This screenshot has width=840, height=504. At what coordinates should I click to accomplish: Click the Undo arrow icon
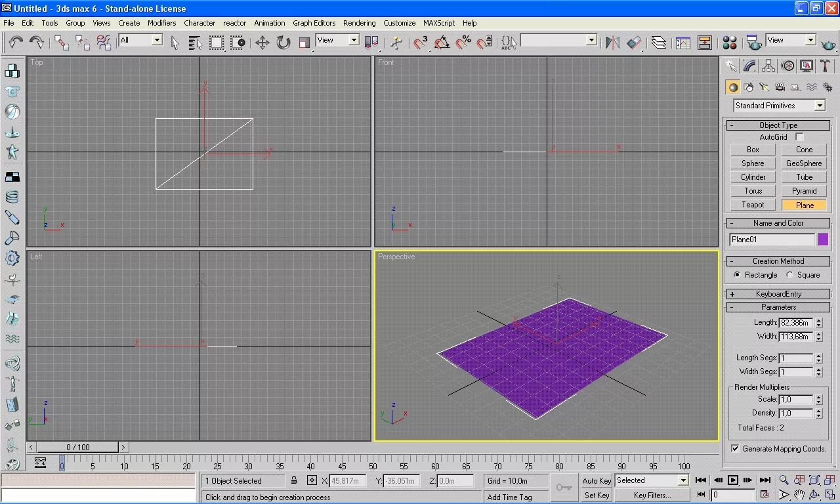[16, 43]
